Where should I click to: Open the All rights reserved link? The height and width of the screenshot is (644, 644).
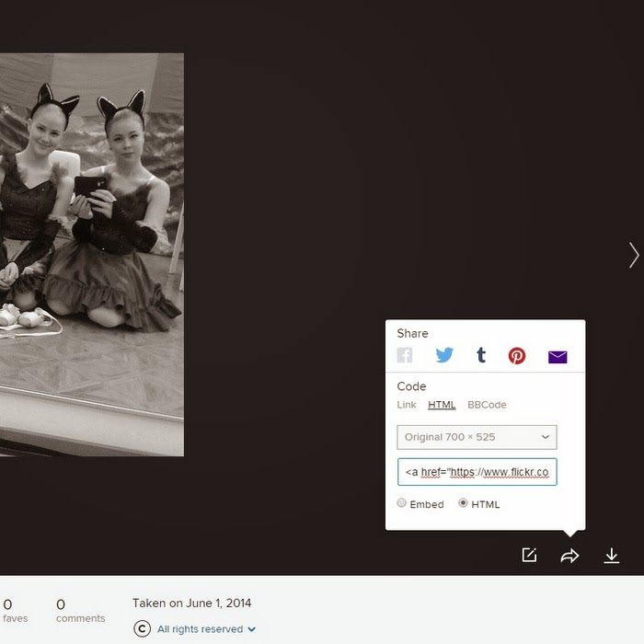coord(200,629)
